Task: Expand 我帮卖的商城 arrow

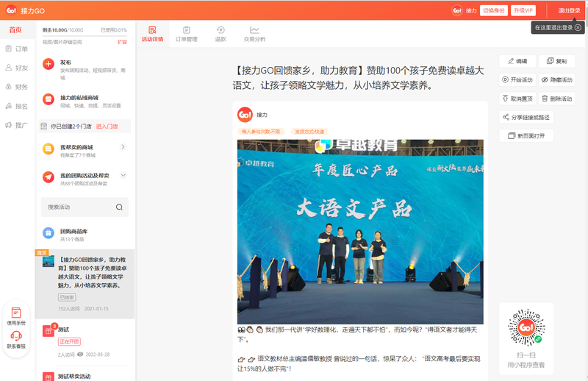Action: point(123,147)
